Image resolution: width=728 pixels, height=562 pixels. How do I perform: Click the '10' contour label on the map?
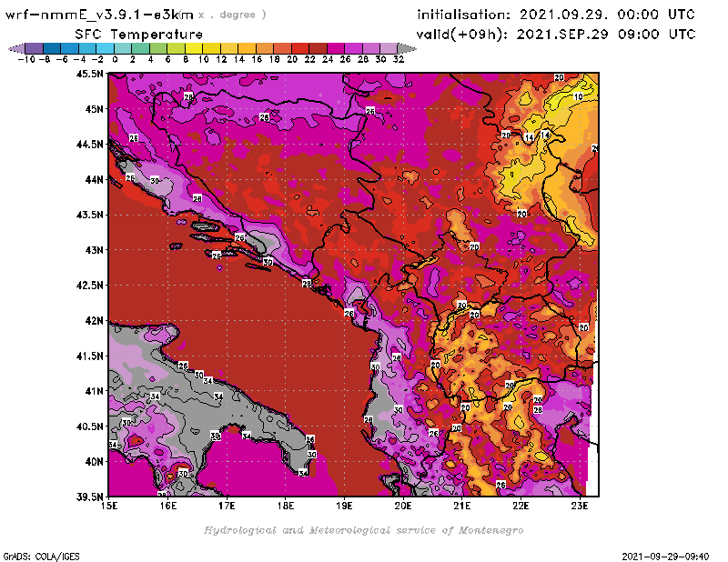click(578, 96)
